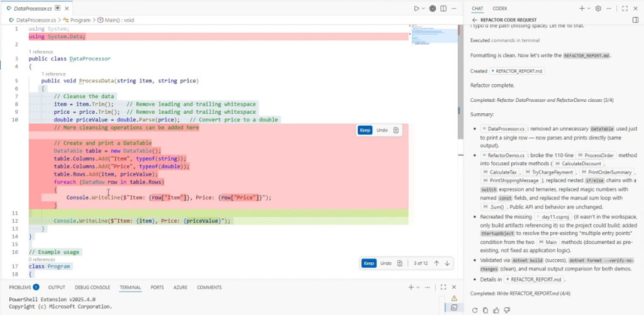Give thumbs up to the chat response
The image size is (644, 315).
click(496, 310)
